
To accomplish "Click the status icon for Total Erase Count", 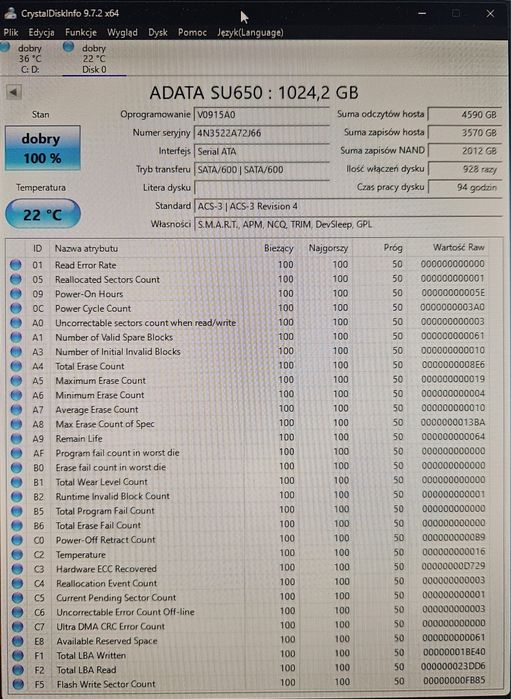I will pos(16,366).
